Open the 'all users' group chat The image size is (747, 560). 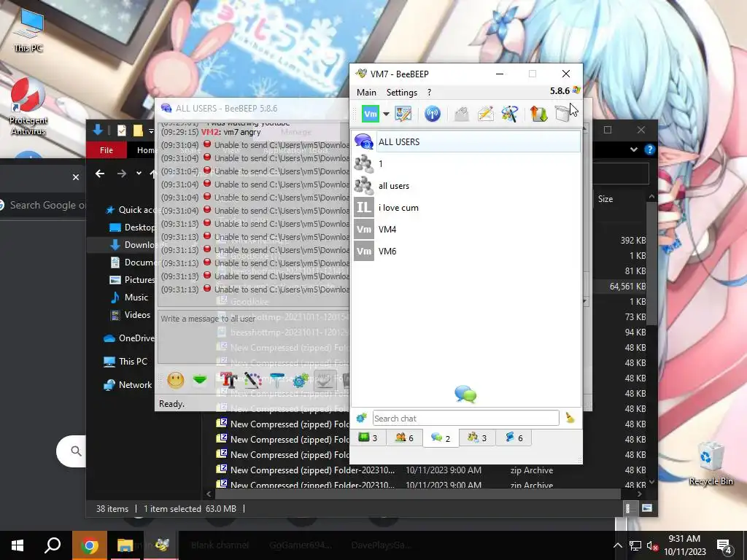pyautogui.click(x=467, y=186)
